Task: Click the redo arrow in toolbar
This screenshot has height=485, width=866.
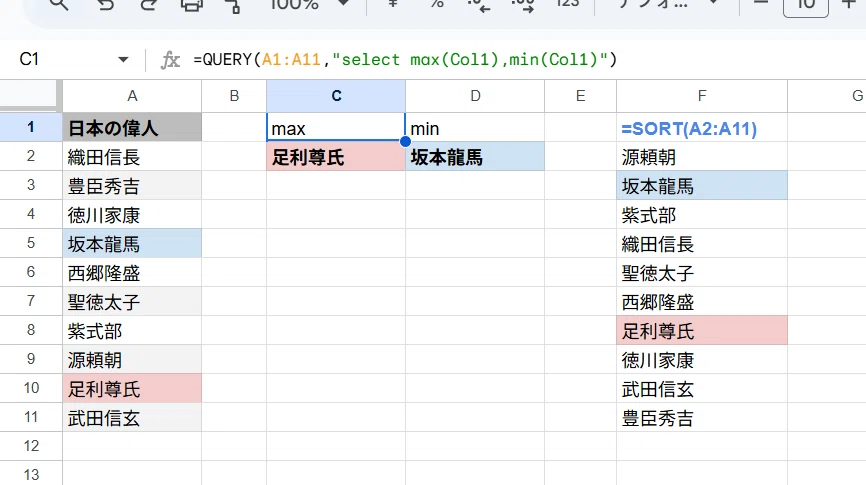Action: click(x=149, y=4)
